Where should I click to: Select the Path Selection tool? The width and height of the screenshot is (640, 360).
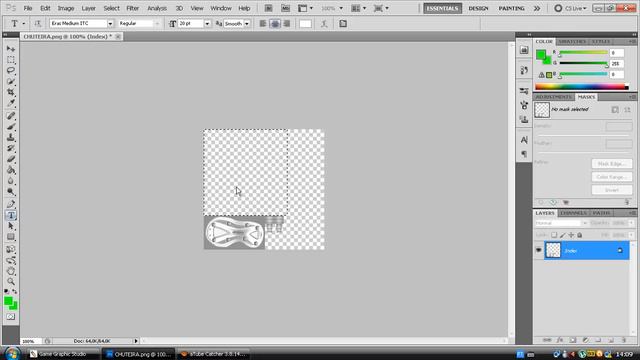point(11,226)
